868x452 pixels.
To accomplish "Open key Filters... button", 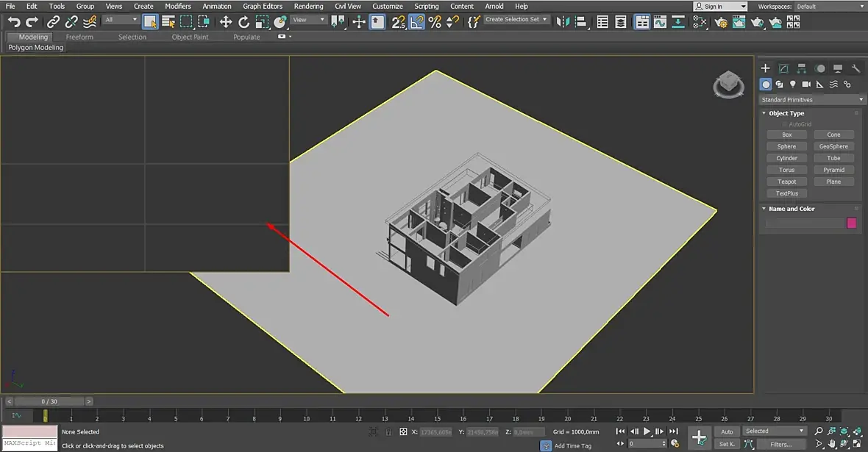I will (780, 444).
